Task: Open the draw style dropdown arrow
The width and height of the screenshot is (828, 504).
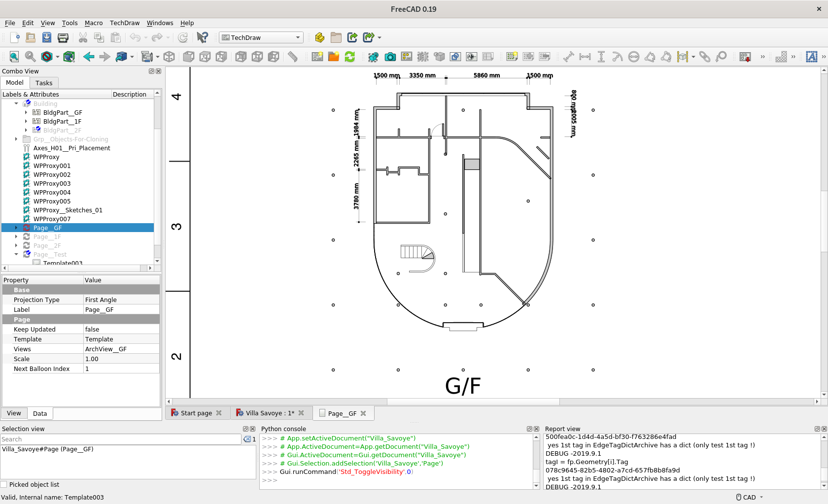Action: 58,57
